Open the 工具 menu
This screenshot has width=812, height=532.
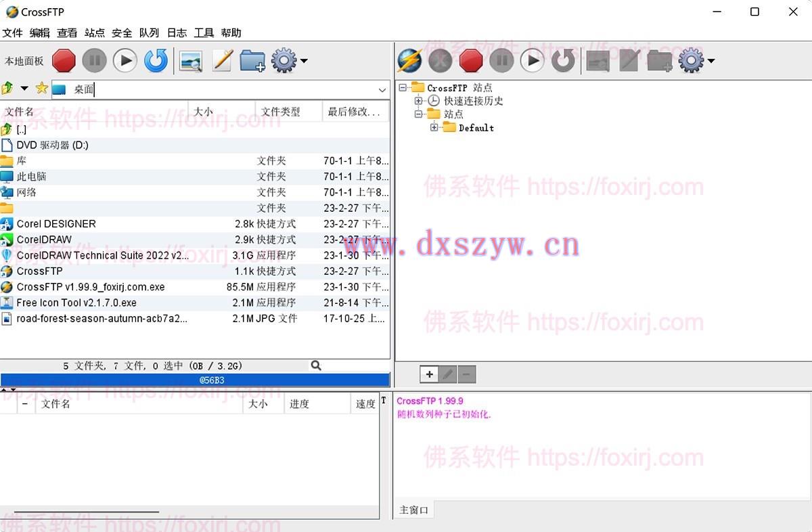tap(204, 32)
